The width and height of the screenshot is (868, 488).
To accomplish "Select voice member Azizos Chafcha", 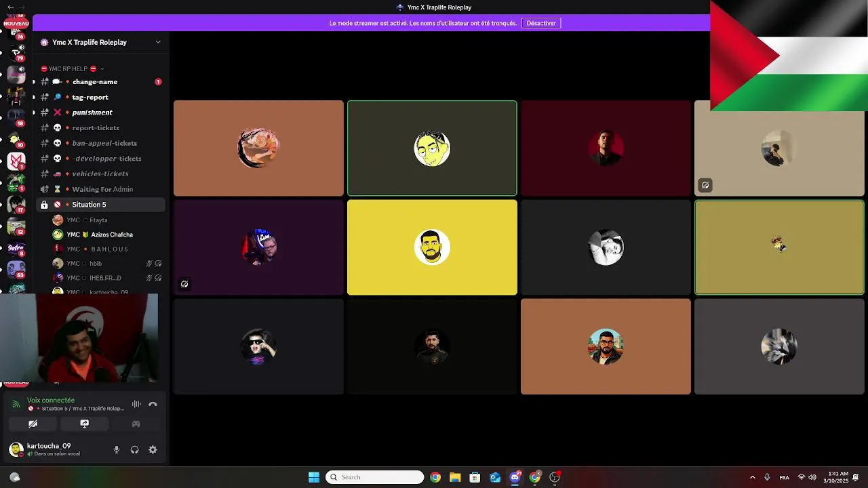I will click(x=108, y=235).
